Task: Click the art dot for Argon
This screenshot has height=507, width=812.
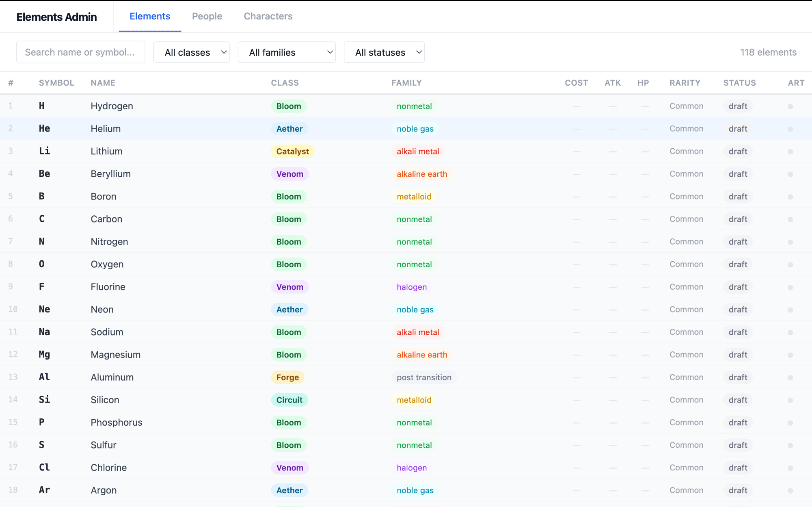Action: (790, 491)
